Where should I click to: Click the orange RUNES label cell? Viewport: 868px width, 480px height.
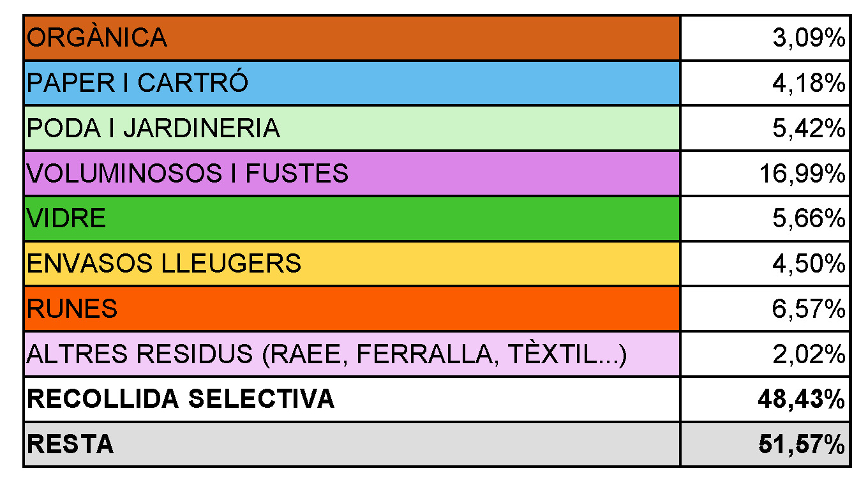pyautogui.click(x=352, y=309)
